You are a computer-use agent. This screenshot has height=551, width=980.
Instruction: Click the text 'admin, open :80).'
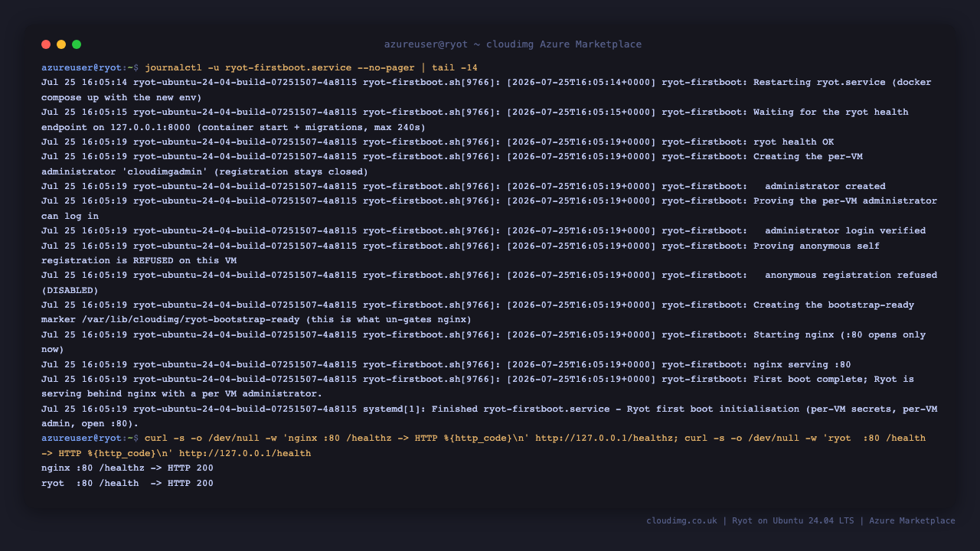[x=90, y=424]
